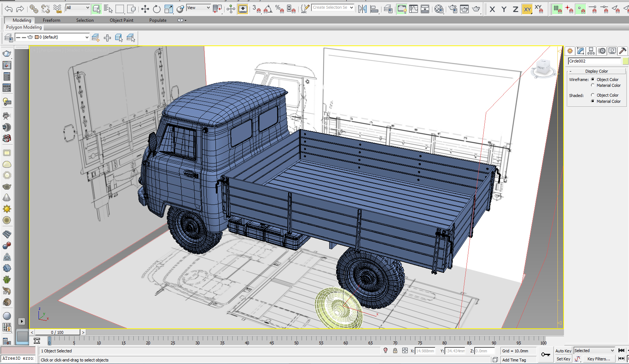Open the Utilities hammer panel icon
Screen dimensions: 629x364
click(x=623, y=51)
